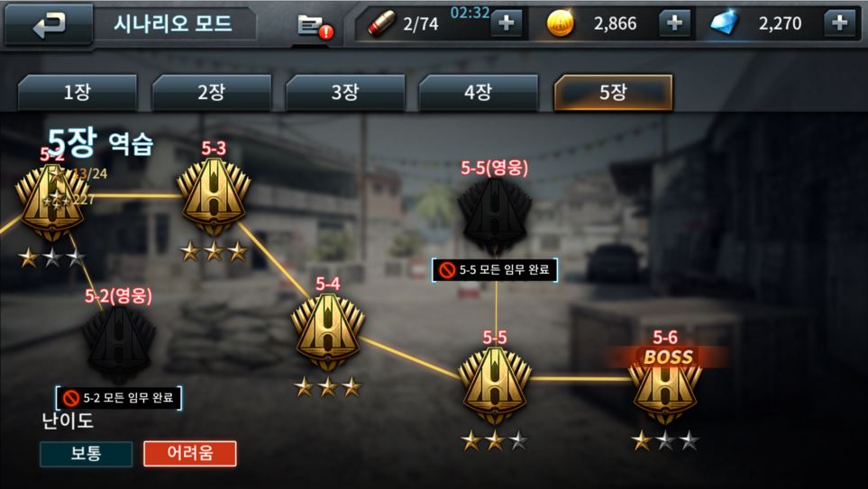Screen dimensions: 868x489
Task: Click the gold coin icon
Action: [561, 23]
